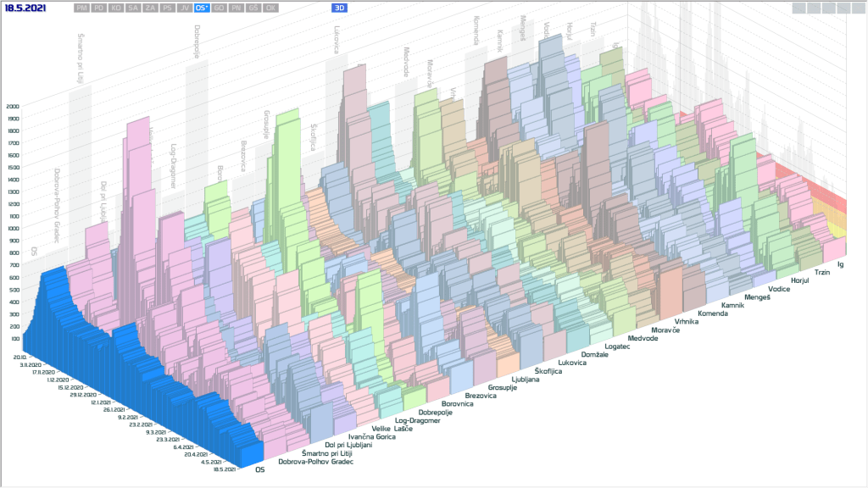
Task: Switch to the PM region tab
Action: coord(81,8)
